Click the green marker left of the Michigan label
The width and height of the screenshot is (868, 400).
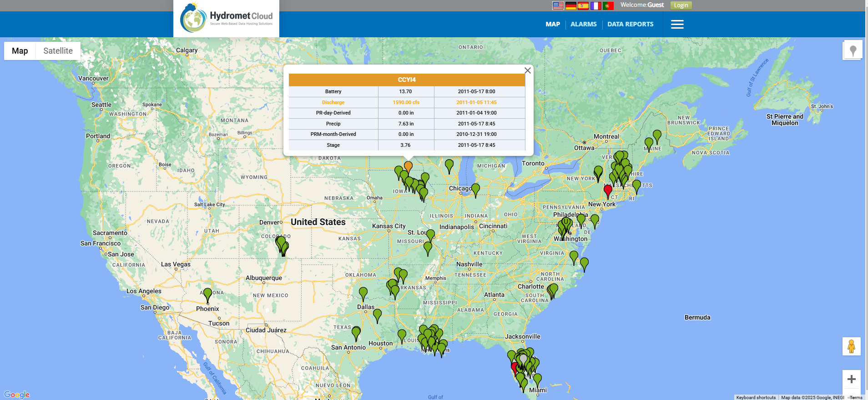pos(449,166)
